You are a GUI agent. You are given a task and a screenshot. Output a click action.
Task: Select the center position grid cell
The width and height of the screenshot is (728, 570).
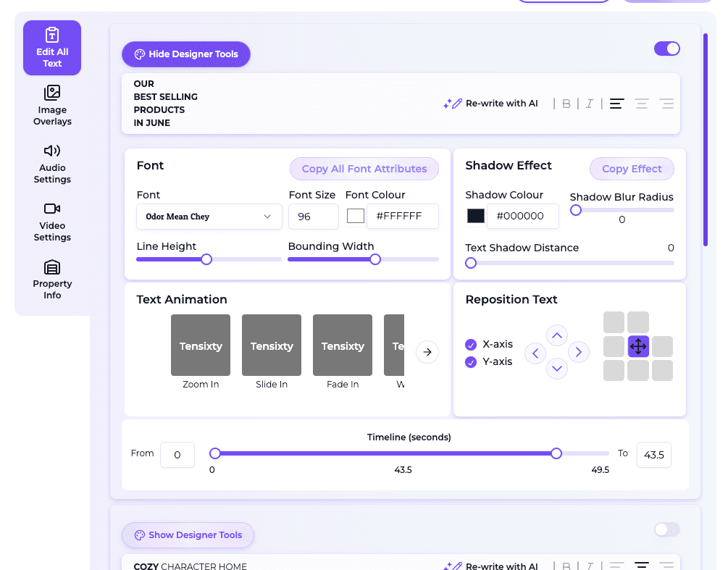click(x=638, y=346)
